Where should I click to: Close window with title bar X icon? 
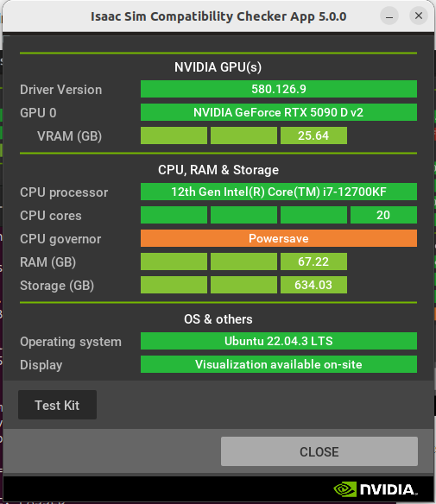pyautogui.click(x=419, y=16)
